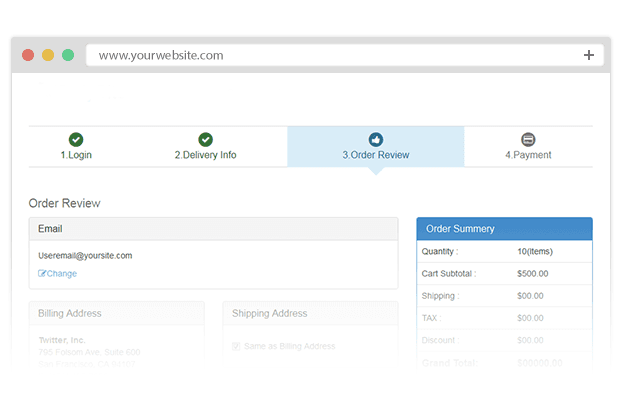Click the green window maximize dot
The height and width of the screenshot is (407, 623).
68,55
